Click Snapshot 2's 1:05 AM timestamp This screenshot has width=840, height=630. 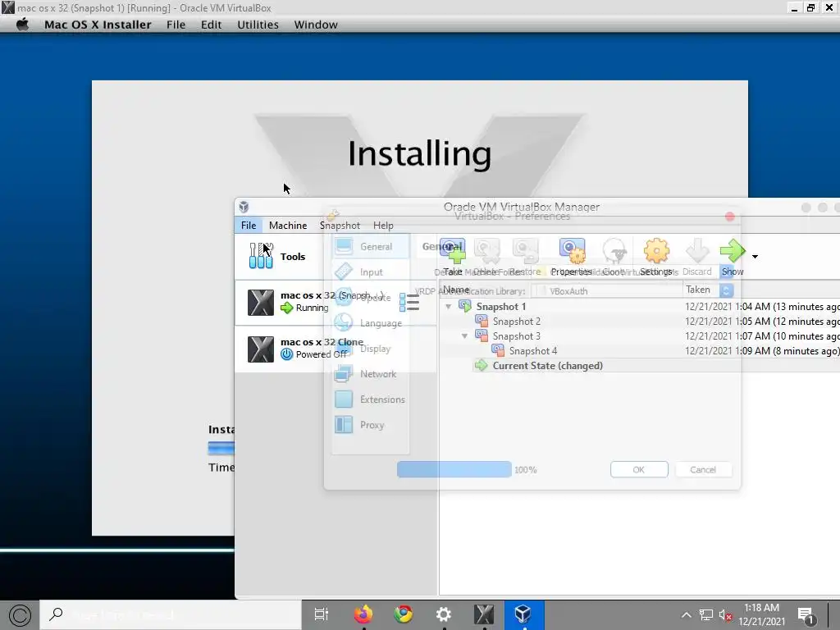762,322
